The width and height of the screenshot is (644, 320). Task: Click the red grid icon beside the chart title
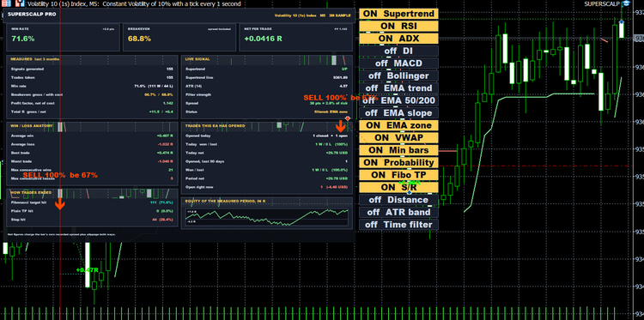pyautogui.click(x=6, y=3)
